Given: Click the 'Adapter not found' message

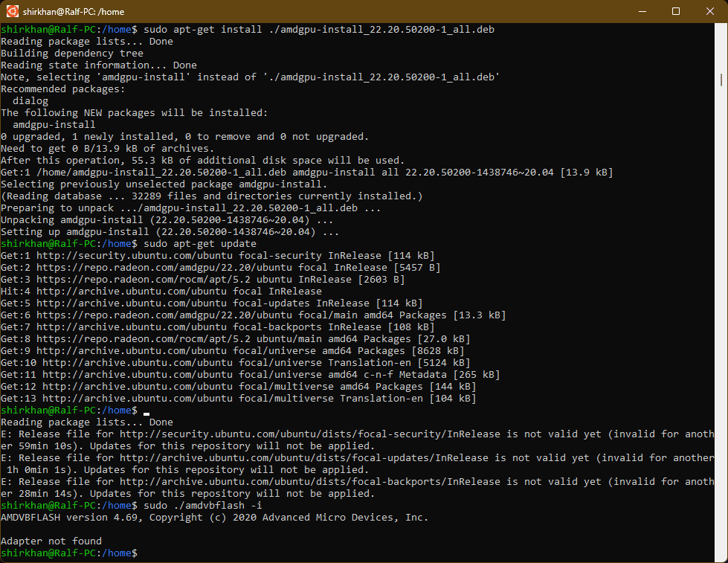Looking at the screenshot, I should [x=51, y=541].
